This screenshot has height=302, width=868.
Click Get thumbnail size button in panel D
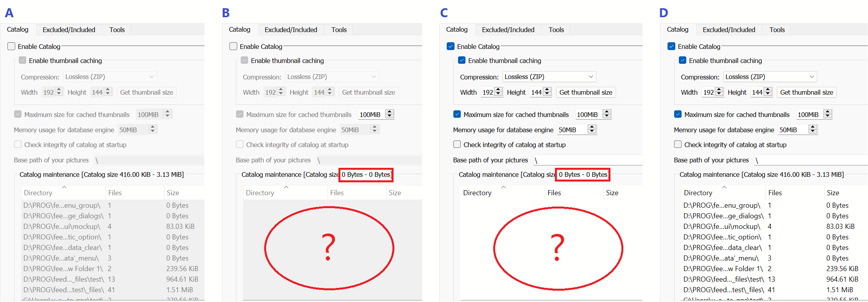(x=806, y=92)
